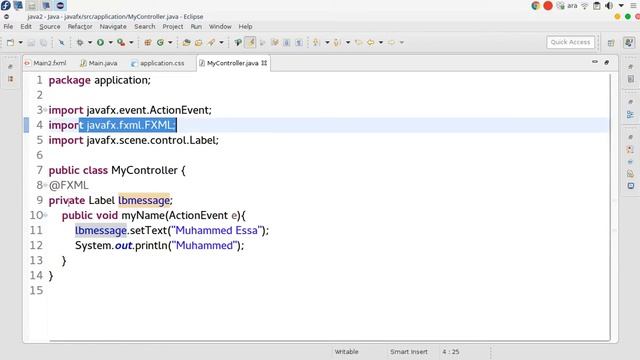Click the clipboard icon in system tray

[x=597, y=6]
